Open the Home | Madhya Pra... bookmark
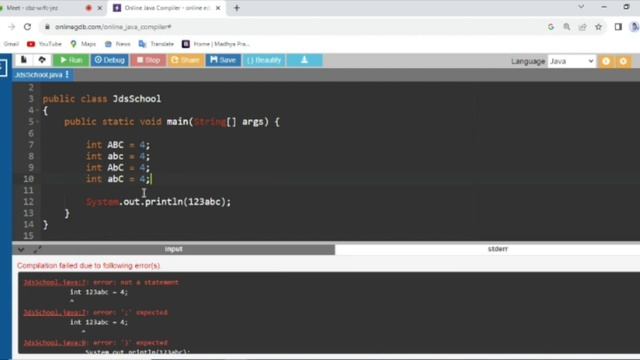This screenshot has width=640, height=360. pos(216,44)
